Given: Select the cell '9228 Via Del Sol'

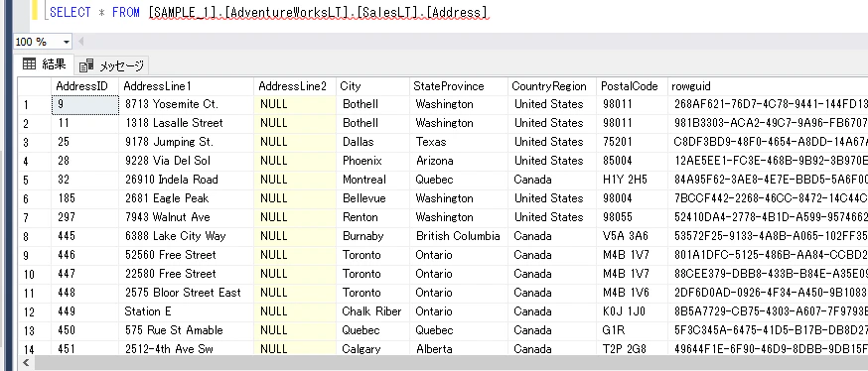Looking at the screenshot, I should pyautogui.click(x=187, y=161).
